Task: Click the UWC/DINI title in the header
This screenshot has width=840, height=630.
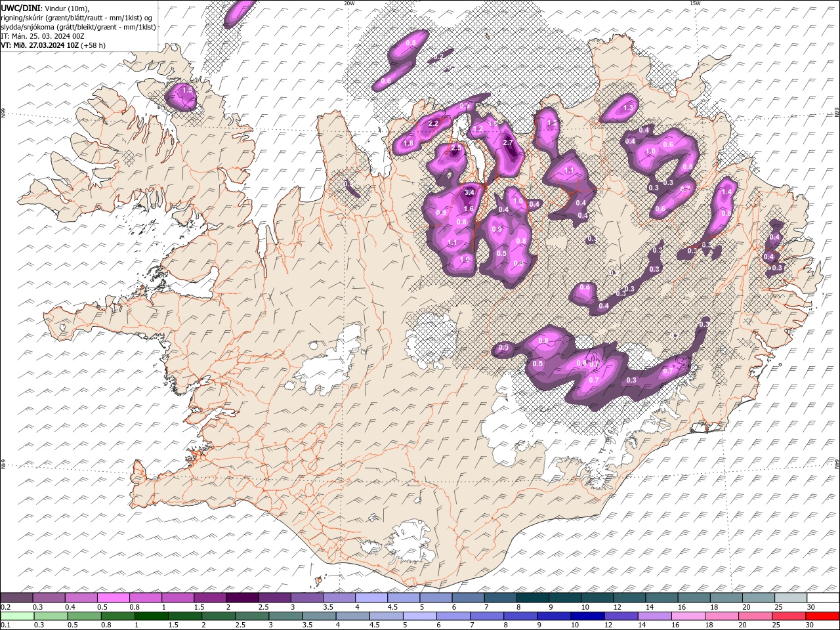Action: click(20, 8)
